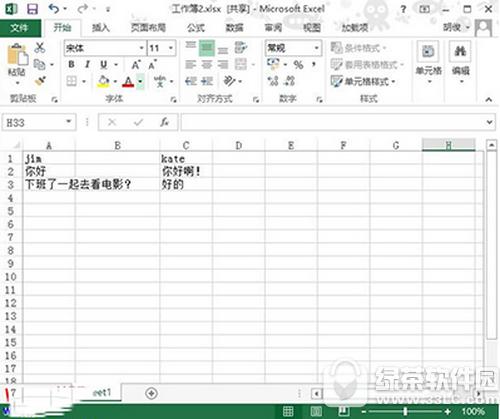Cut selection with the scissors icon

pos(40,48)
